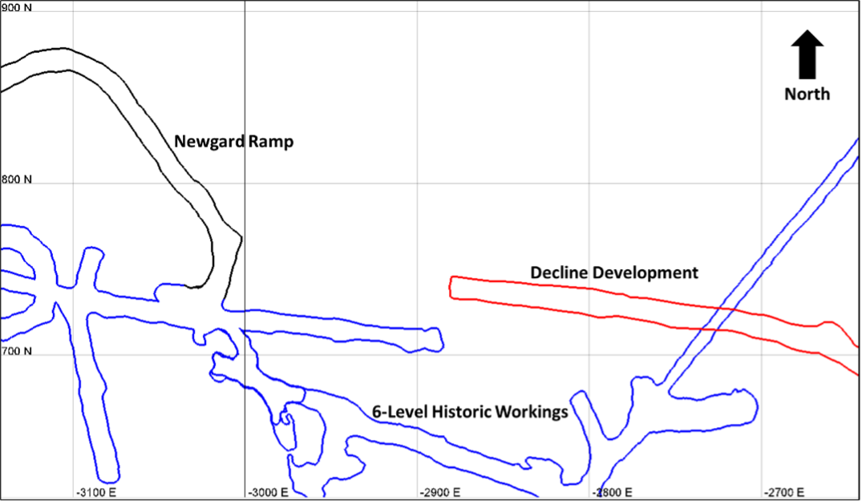Click the "-2900 E" grid label
Screen dimensions: 862x504
pyautogui.click(x=439, y=492)
